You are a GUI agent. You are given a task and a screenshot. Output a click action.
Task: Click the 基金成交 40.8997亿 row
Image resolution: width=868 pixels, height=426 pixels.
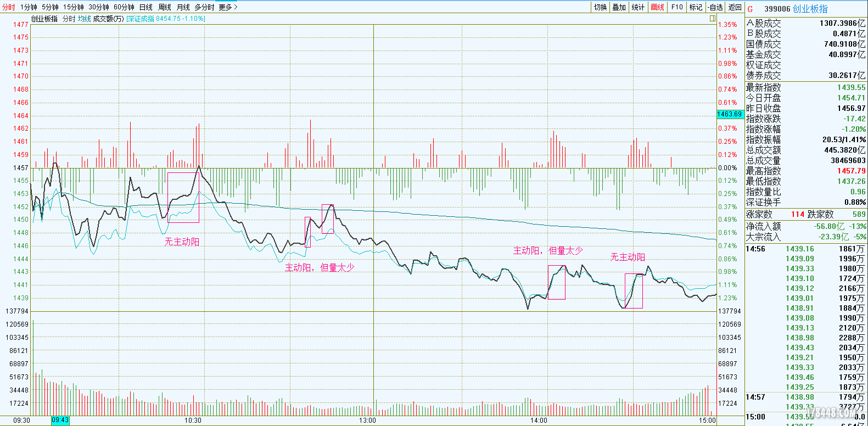point(806,54)
